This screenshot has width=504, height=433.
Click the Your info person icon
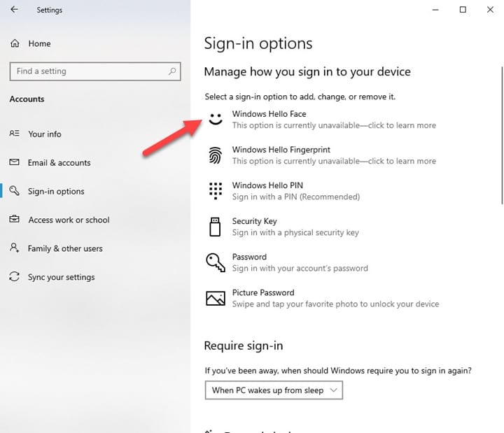pos(14,134)
